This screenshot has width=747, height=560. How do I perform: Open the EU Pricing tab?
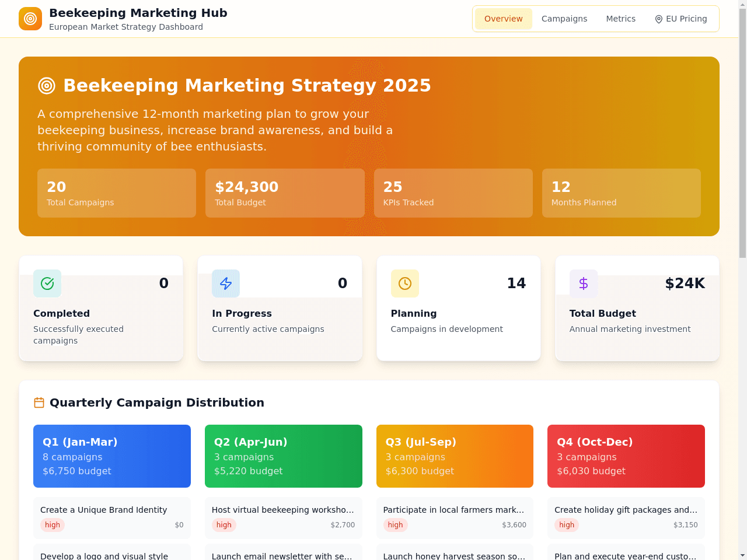[x=680, y=19]
